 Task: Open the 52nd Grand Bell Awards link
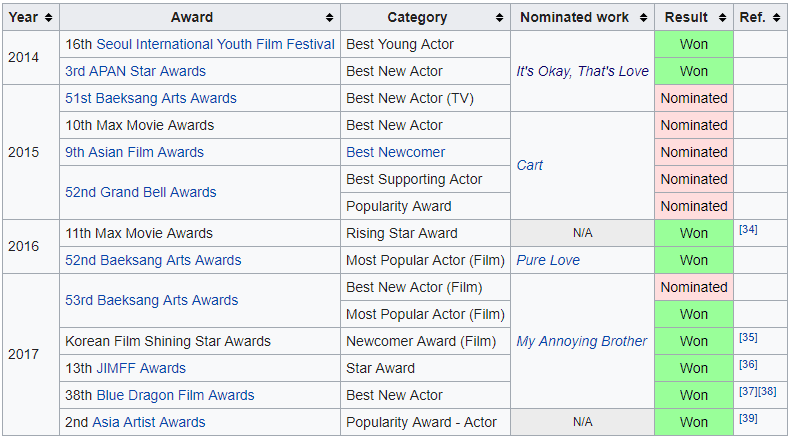coord(141,192)
